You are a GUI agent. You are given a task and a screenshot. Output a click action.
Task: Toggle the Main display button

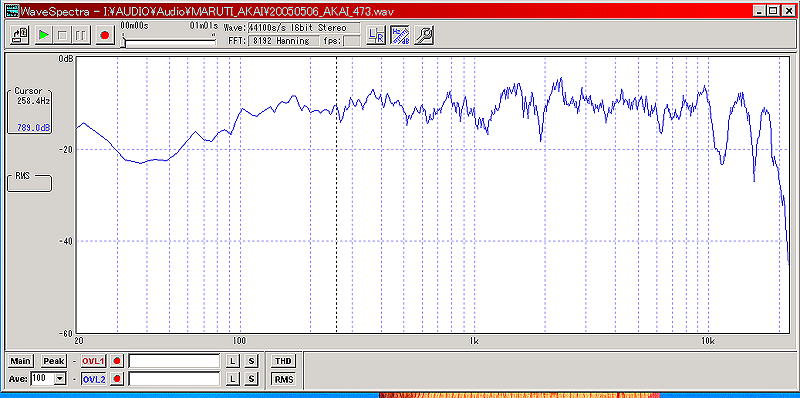pos(20,361)
